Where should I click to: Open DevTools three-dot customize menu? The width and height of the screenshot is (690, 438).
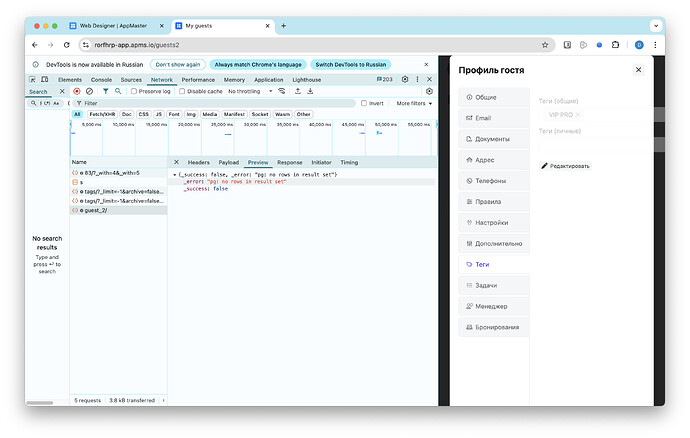coord(417,79)
